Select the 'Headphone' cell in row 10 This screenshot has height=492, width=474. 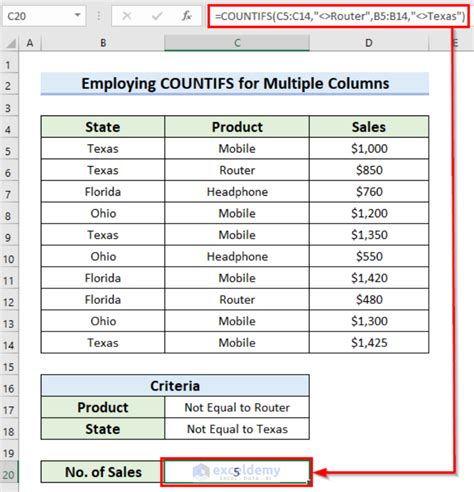[x=237, y=256]
